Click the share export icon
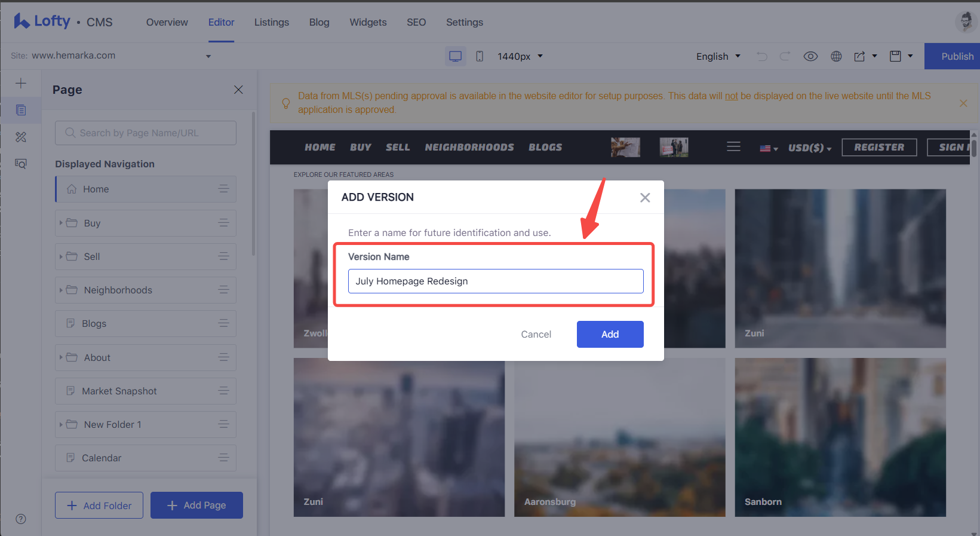The height and width of the screenshot is (536, 980). click(x=859, y=56)
